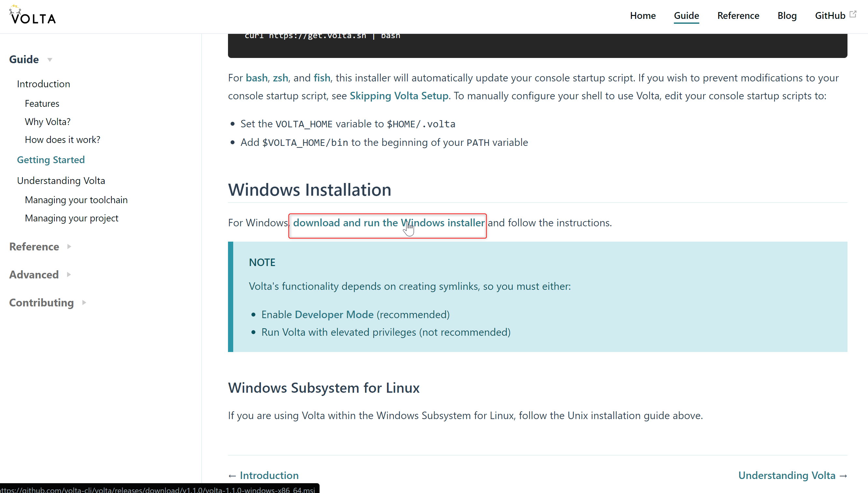This screenshot has width=868, height=493.
Task: Open the Skipping Volta Setup link
Action: tap(399, 96)
